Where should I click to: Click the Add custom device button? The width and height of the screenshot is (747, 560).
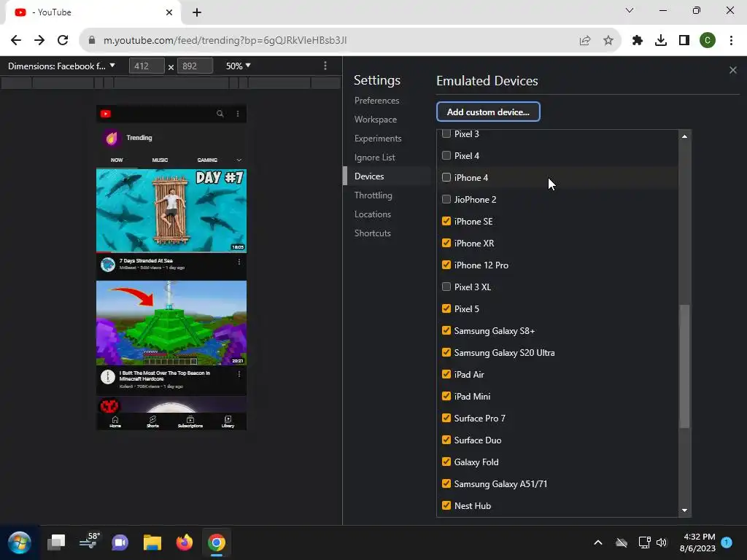point(488,112)
